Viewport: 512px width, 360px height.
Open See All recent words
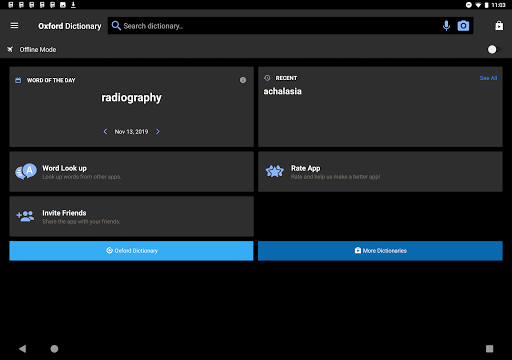[488, 78]
